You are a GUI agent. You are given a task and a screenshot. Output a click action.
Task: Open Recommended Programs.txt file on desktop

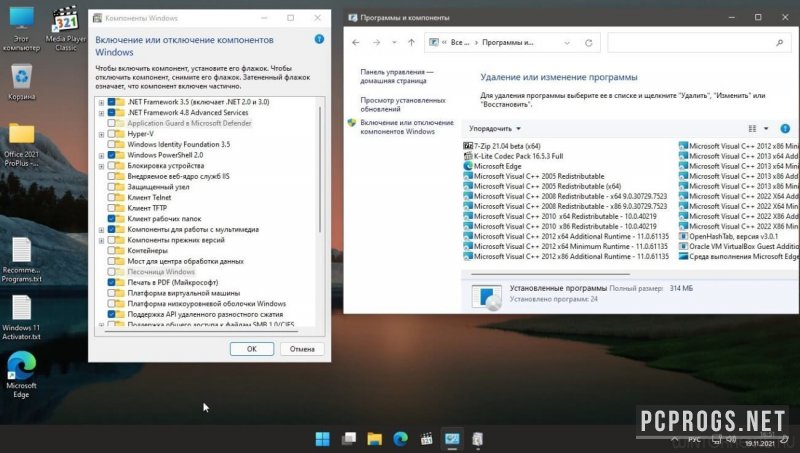point(21,260)
